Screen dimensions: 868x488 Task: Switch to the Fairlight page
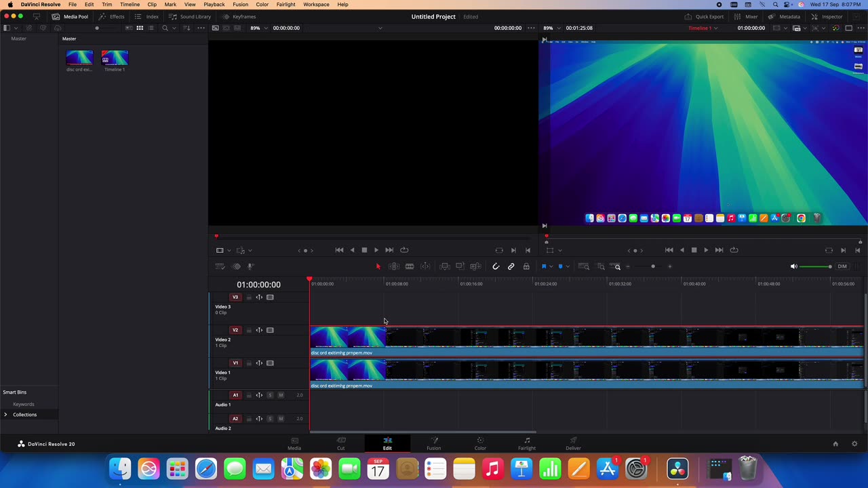tap(527, 443)
